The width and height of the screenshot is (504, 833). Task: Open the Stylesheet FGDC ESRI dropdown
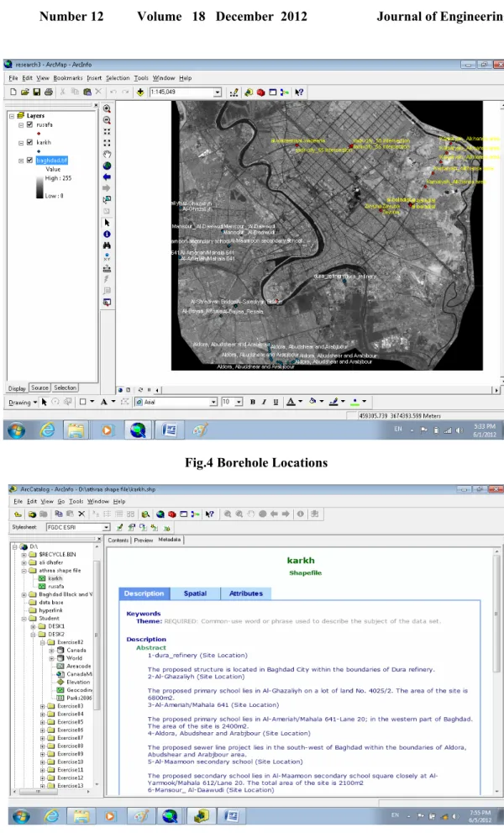(106, 528)
